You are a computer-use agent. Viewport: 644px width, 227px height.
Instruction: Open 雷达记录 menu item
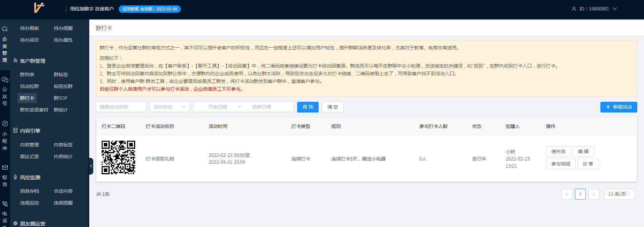(x=30, y=156)
